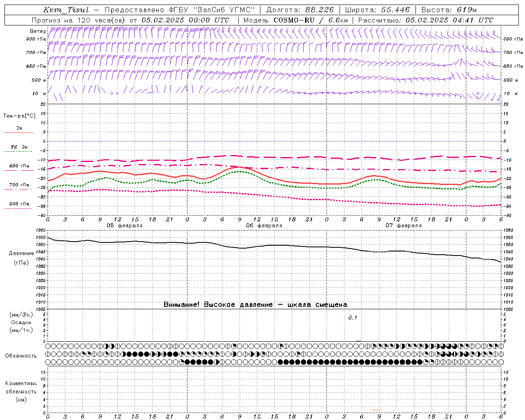Click the Давление pressure panel label
Viewport: 525px width, 420px height.
[x=21, y=253]
